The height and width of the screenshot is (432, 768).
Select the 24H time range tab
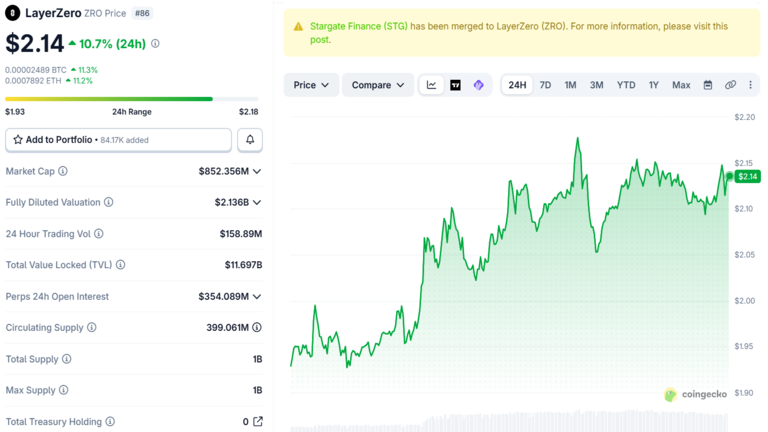coord(517,85)
